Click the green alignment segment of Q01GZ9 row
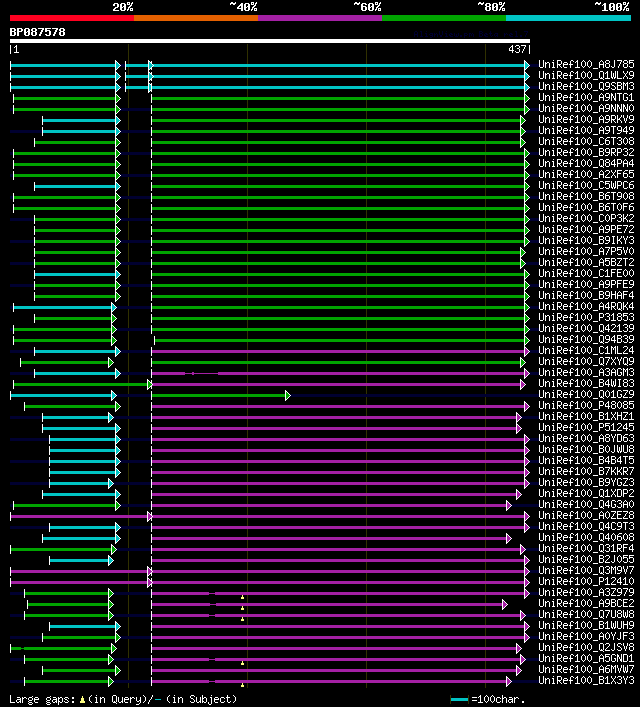This screenshot has height=707, width=640. click(221, 395)
